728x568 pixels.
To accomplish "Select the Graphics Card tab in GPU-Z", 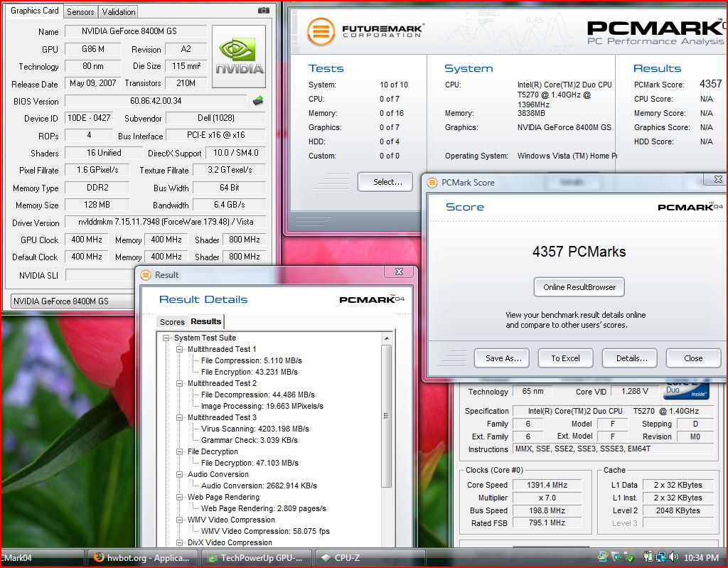I will (34, 10).
